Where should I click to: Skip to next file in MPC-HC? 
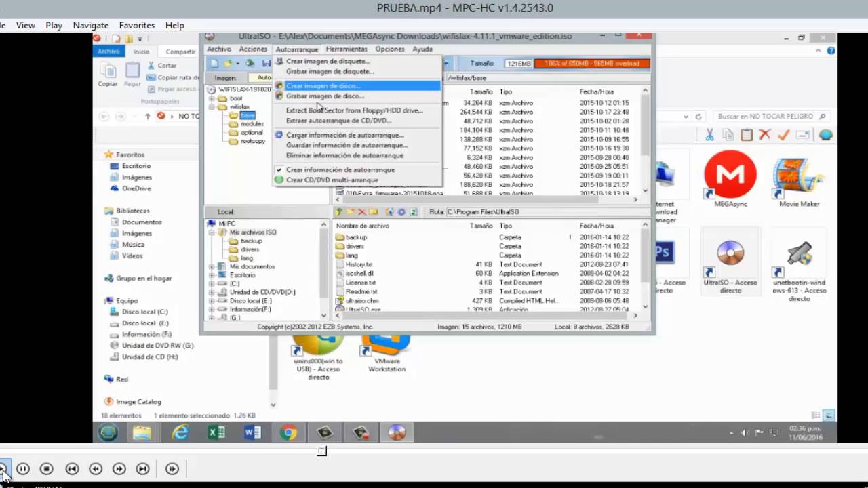click(x=142, y=468)
